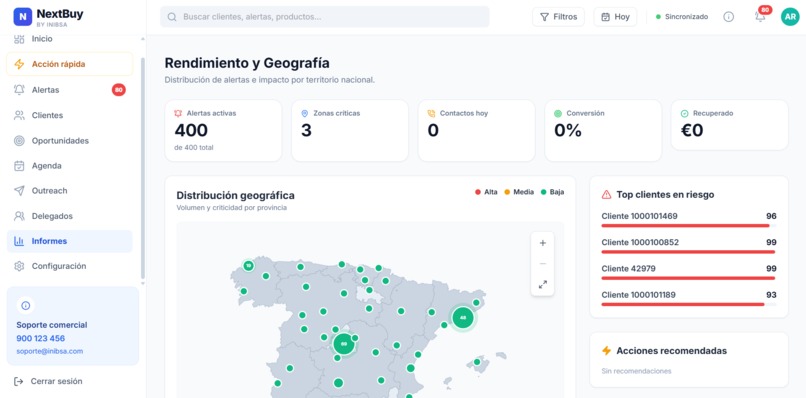Zoom in the map with plus
This screenshot has width=806, height=398.
[542, 243]
